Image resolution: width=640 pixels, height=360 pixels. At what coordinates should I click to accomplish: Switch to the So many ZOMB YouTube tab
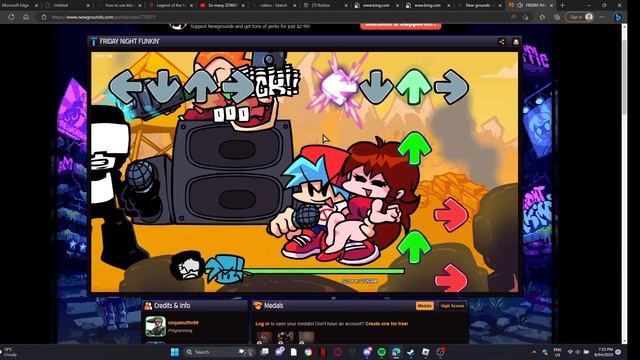point(222,5)
